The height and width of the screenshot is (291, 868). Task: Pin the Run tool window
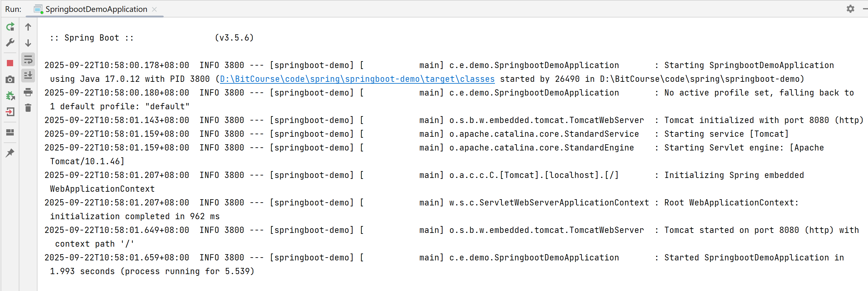[10, 153]
